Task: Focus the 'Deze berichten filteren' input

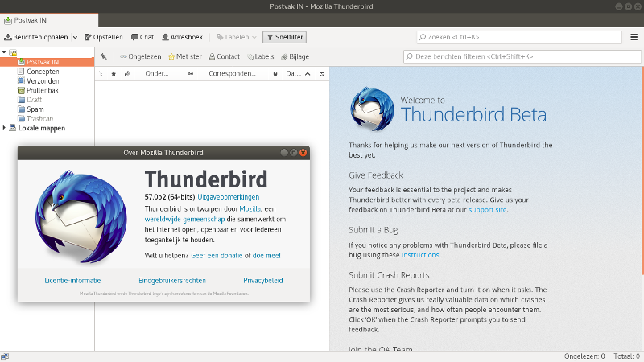Action: click(522, 56)
